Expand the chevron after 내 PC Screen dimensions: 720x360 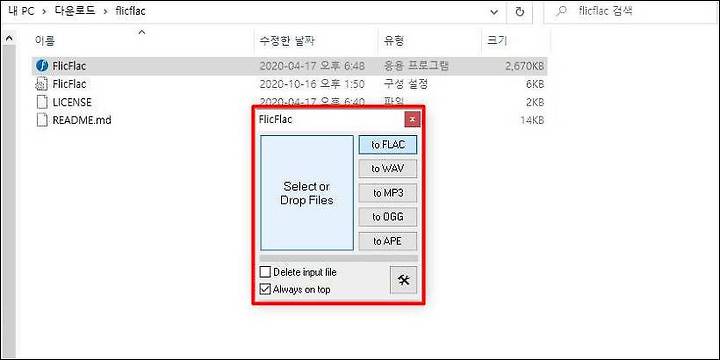[x=44, y=11]
